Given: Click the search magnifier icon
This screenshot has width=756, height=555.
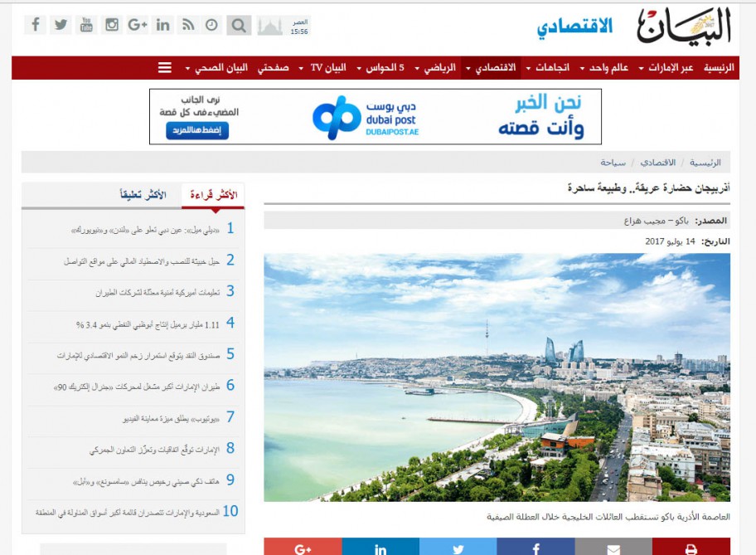Looking at the screenshot, I should 238,26.
